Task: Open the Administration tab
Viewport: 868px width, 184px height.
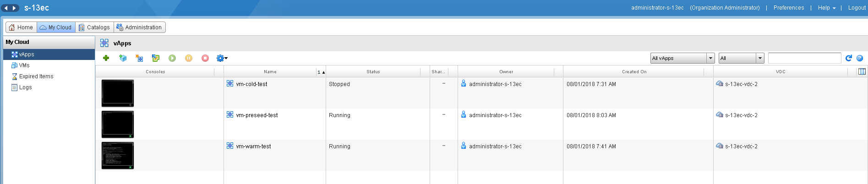Action: (139, 27)
